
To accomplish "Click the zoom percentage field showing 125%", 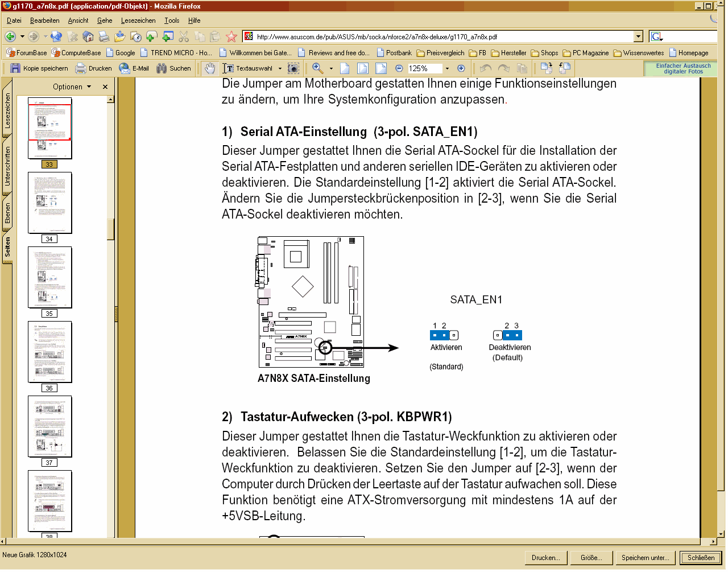I will (424, 68).
